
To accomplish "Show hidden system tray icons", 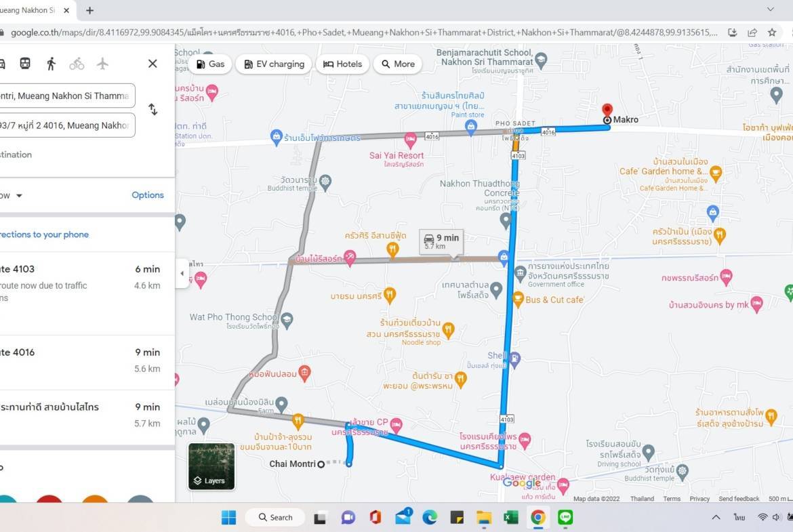I will (x=716, y=518).
